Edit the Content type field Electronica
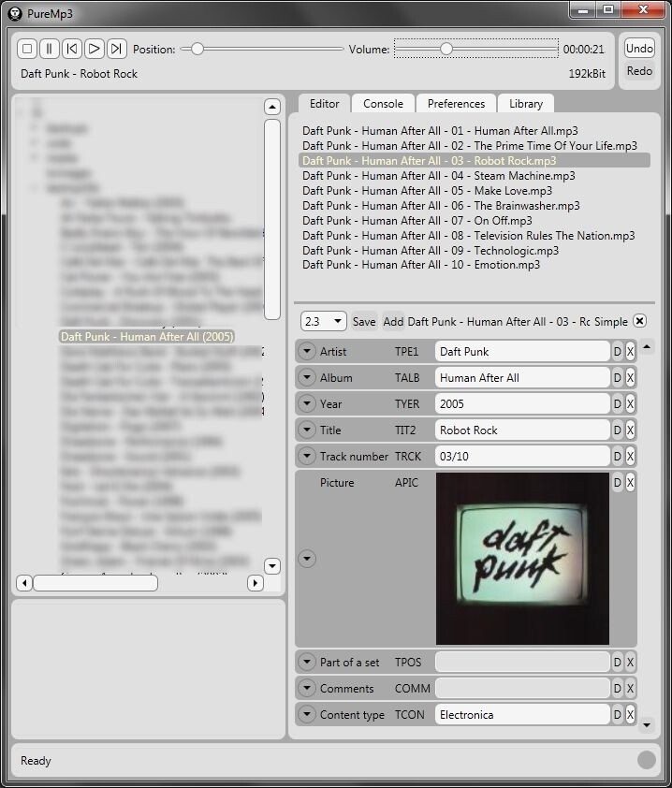This screenshot has width=672, height=788. [x=522, y=714]
